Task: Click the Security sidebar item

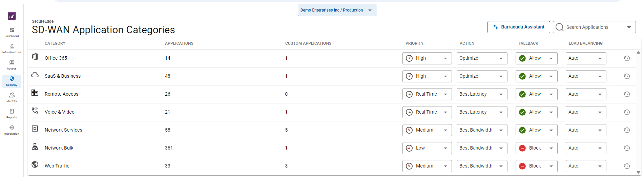Action: tap(12, 81)
